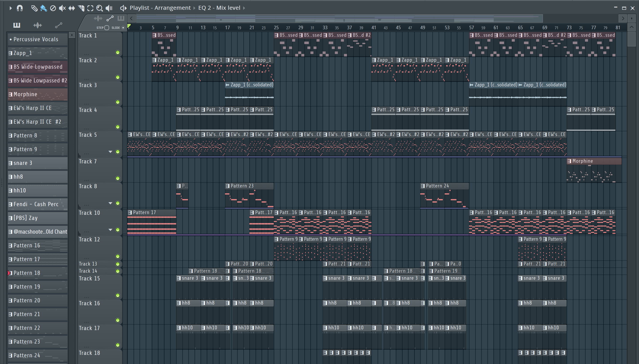Pick the Slice tool
This screenshot has height=364, width=639.
pyautogui.click(x=81, y=8)
